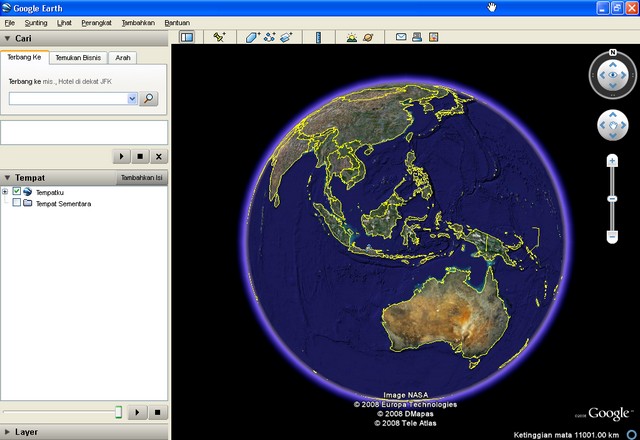The width and height of the screenshot is (640, 440).
Task: Open the Sunting menu
Action: (36, 23)
